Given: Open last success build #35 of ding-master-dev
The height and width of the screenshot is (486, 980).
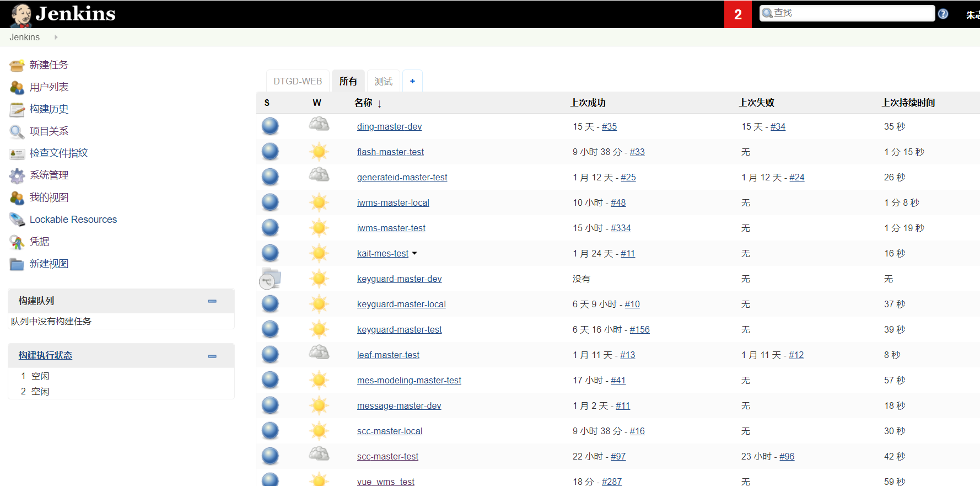Looking at the screenshot, I should pyautogui.click(x=609, y=126).
